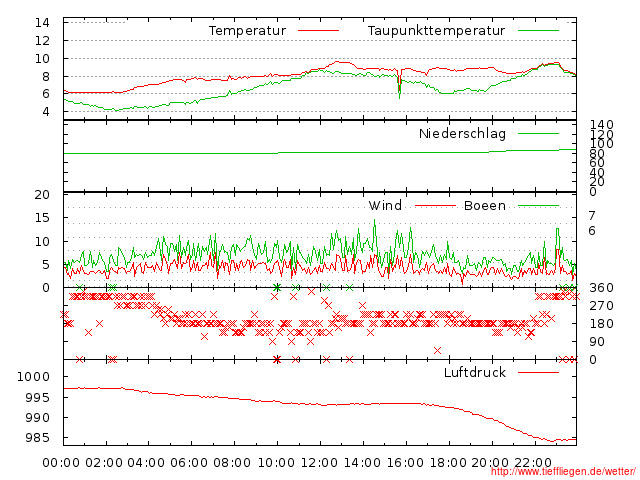640x480 pixels.
Task: Click the red Luftdruck legend line sample
Action: coord(538,372)
